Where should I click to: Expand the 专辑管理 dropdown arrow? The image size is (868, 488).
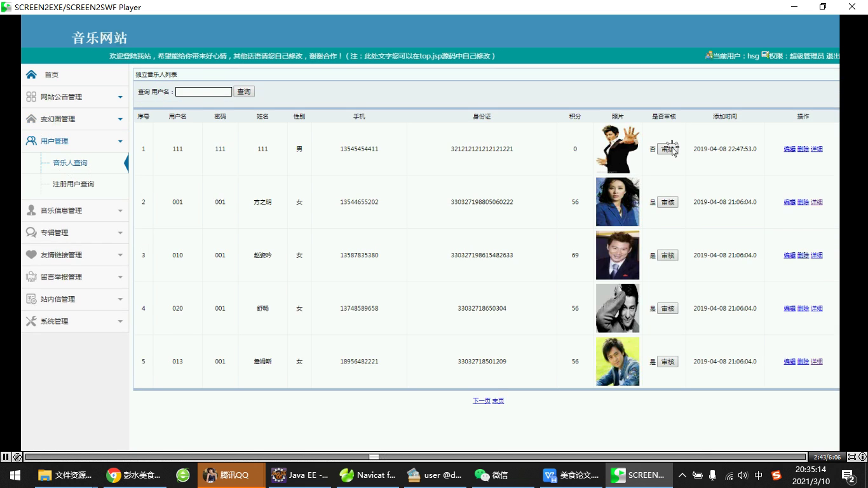[120, 233]
